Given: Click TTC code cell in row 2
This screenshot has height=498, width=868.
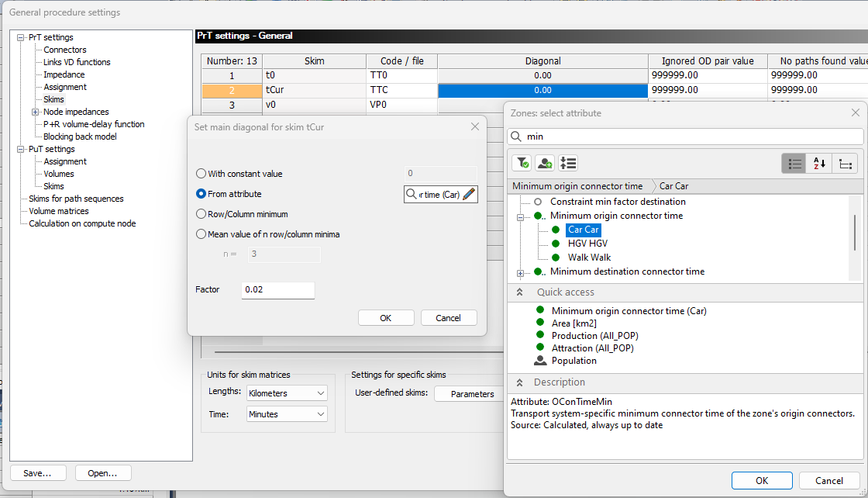Looking at the screenshot, I should pos(402,90).
